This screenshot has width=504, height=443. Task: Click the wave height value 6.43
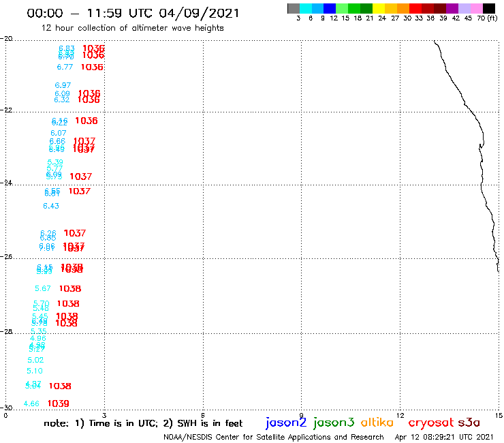coord(51,206)
